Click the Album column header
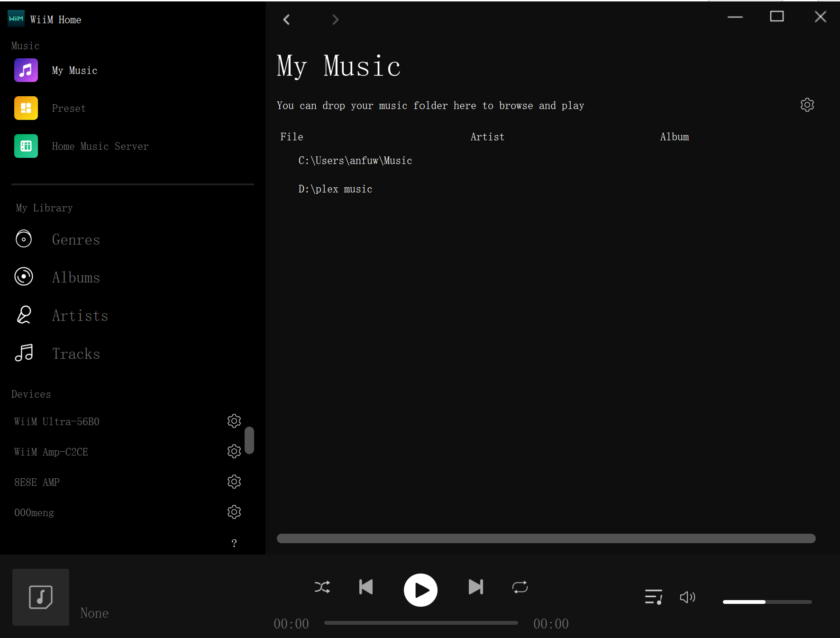The width and height of the screenshot is (840, 638). pos(675,137)
